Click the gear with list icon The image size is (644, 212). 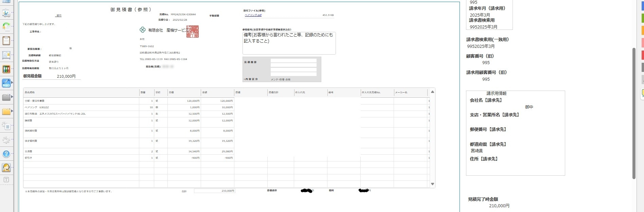pyautogui.click(x=6, y=126)
